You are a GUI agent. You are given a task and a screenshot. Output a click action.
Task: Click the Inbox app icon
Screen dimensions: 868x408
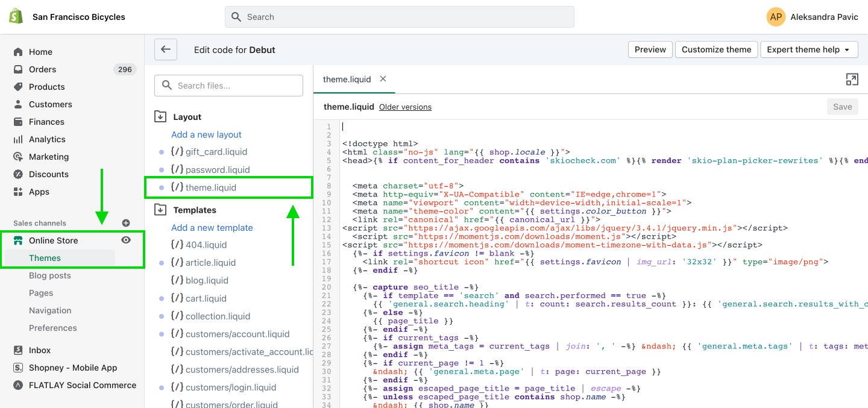tap(18, 350)
